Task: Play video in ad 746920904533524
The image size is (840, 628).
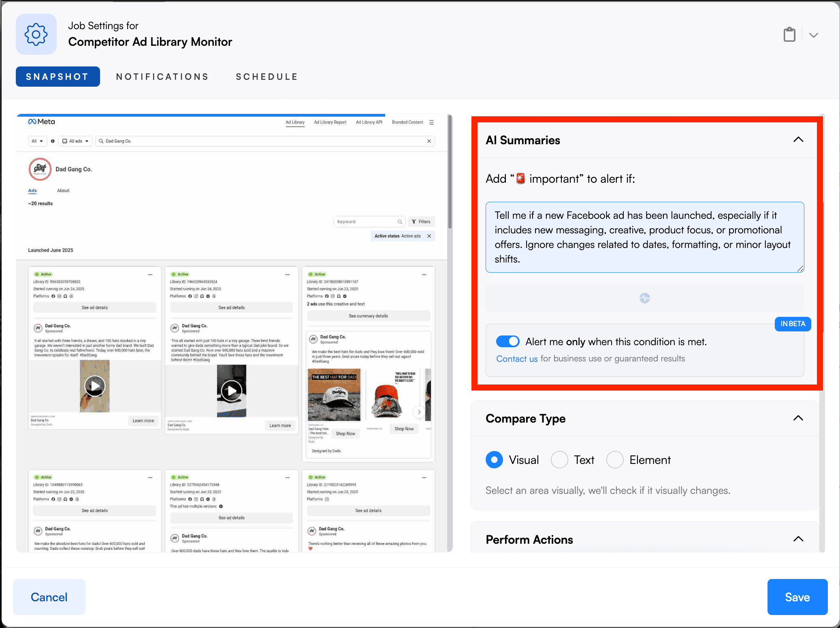Action: (x=232, y=391)
